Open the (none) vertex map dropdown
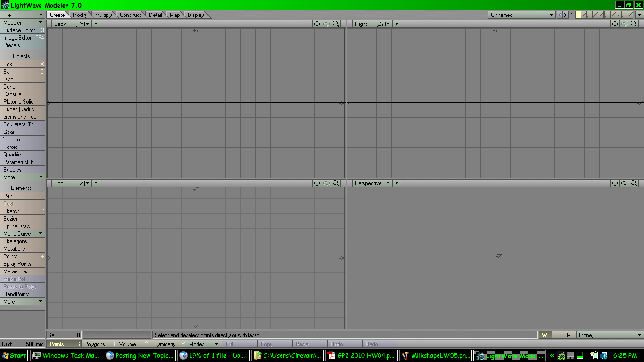The width and height of the screenshot is (644, 362). [610, 335]
